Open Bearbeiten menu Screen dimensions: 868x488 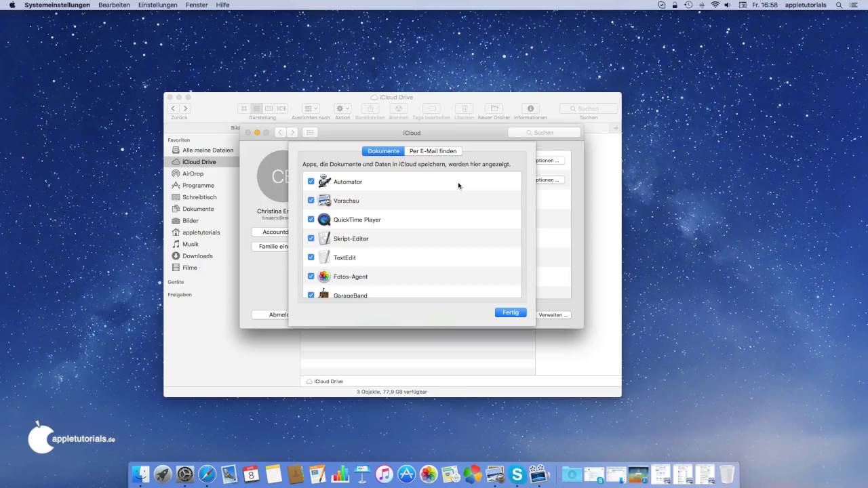(x=114, y=5)
